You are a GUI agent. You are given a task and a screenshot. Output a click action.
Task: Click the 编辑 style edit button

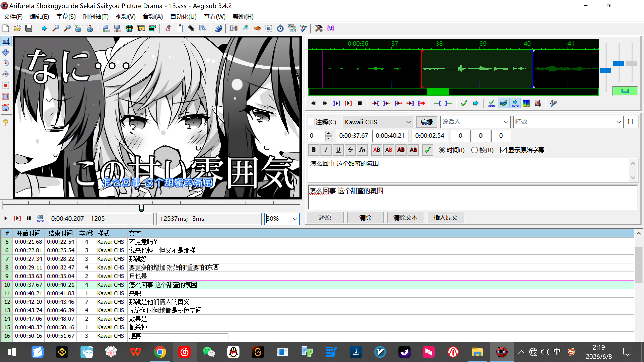426,122
